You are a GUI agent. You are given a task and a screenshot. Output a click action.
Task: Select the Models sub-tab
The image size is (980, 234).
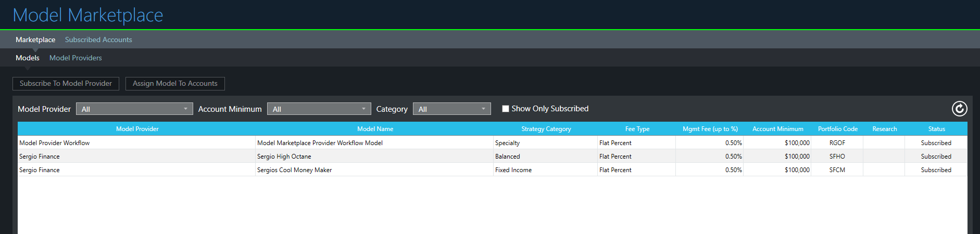tap(28, 58)
